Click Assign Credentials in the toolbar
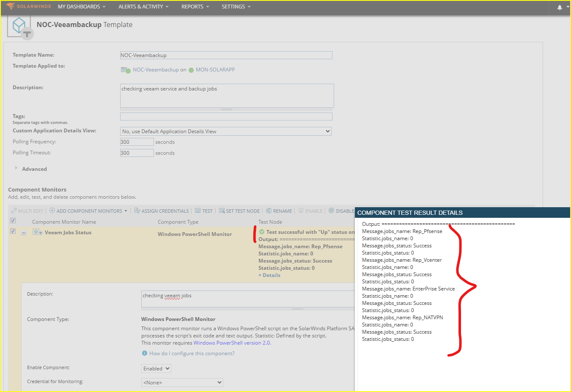Viewport: 571px width, 392px height. [162, 211]
